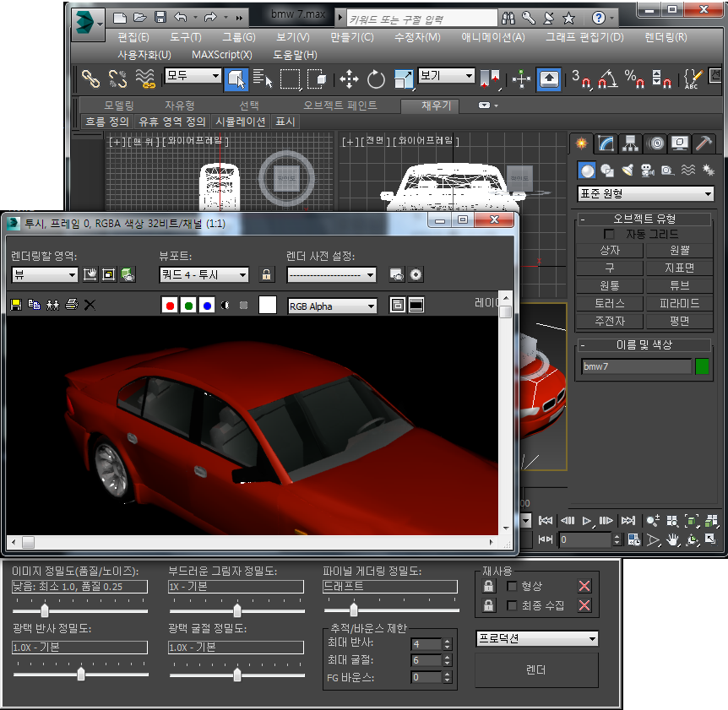This screenshot has height=710, width=728.
Task: Clear the render frame with the X icon
Action: (x=90, y=305)
